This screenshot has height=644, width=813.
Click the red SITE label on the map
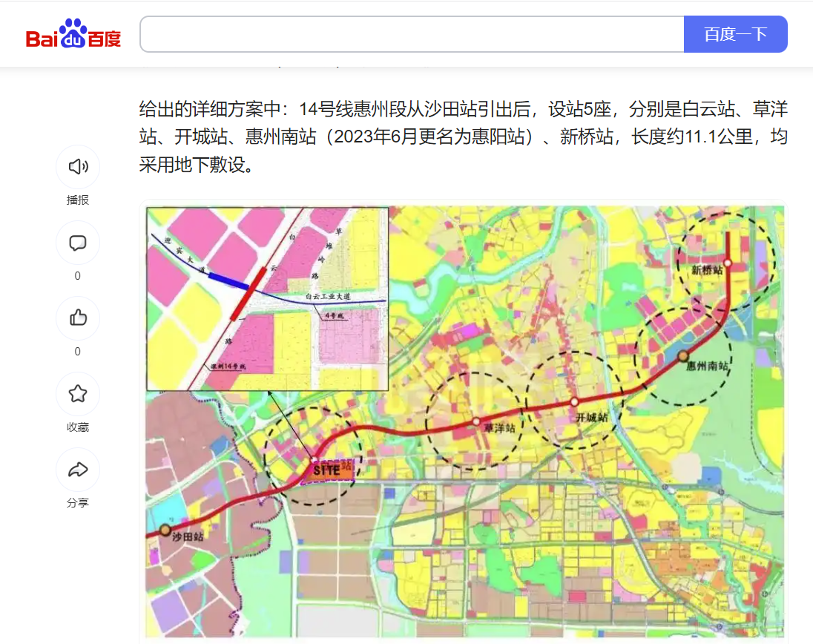(x=326, y=469)
